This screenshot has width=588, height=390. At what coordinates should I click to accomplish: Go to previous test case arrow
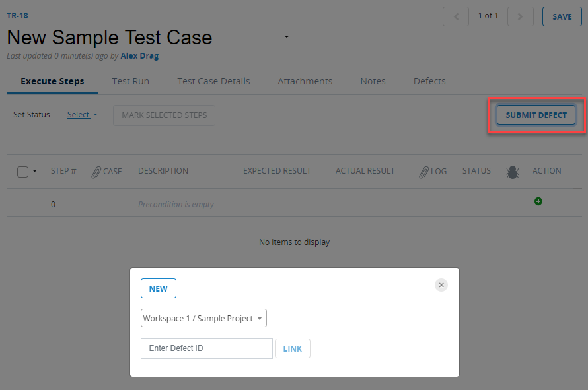click(x=456, y=16)
